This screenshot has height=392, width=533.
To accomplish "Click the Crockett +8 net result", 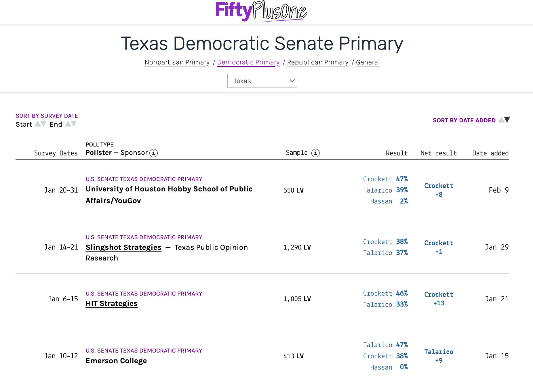I will pos(439,190).
